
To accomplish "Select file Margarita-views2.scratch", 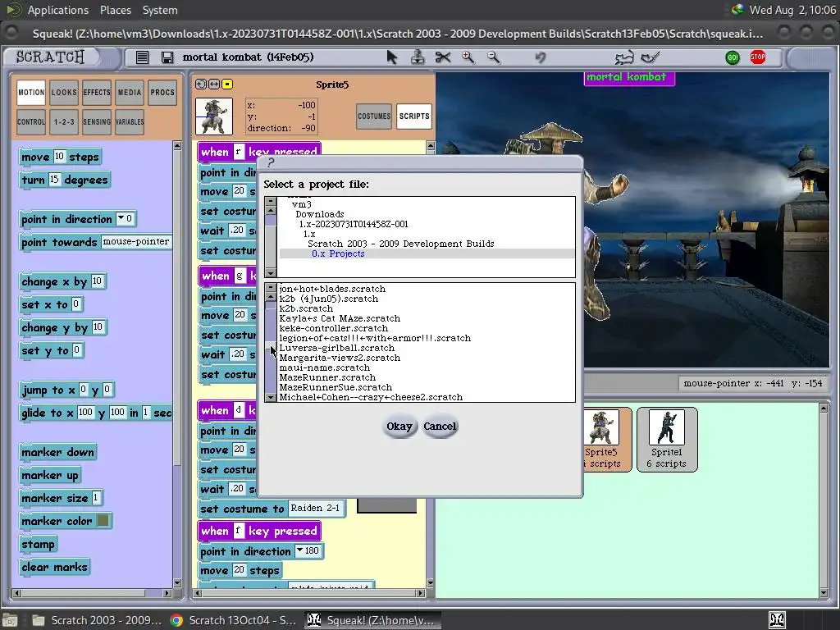I will (x=340, y=358).
